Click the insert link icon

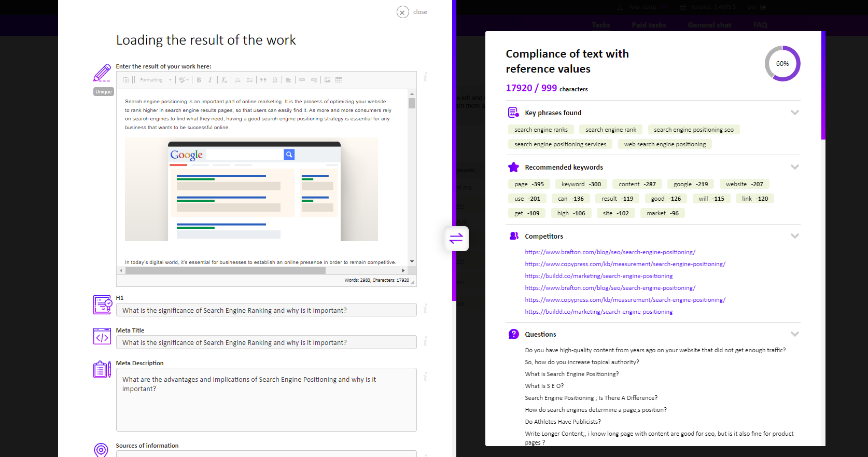coord(302,80)
